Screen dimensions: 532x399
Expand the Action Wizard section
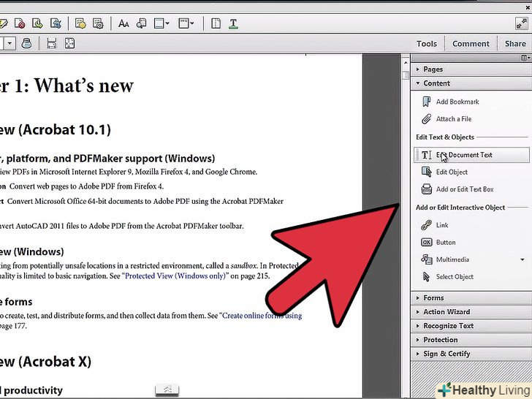(x=471, y=312)
